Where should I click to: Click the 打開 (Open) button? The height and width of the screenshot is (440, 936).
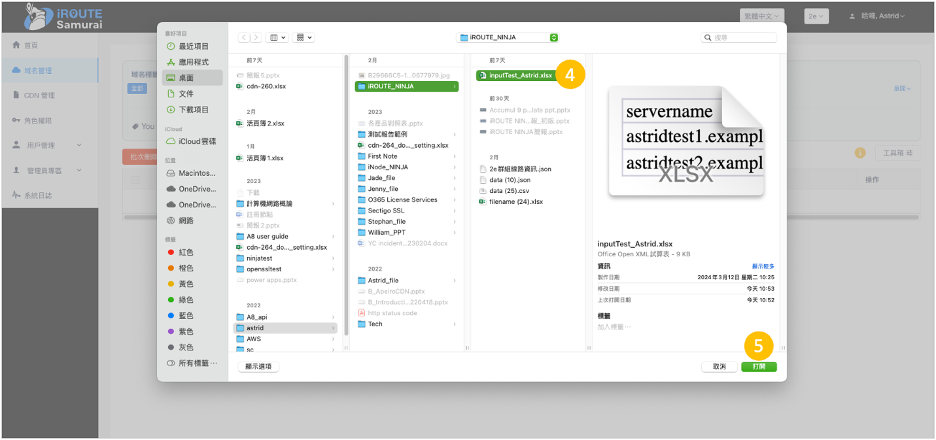tap(758, 366)
